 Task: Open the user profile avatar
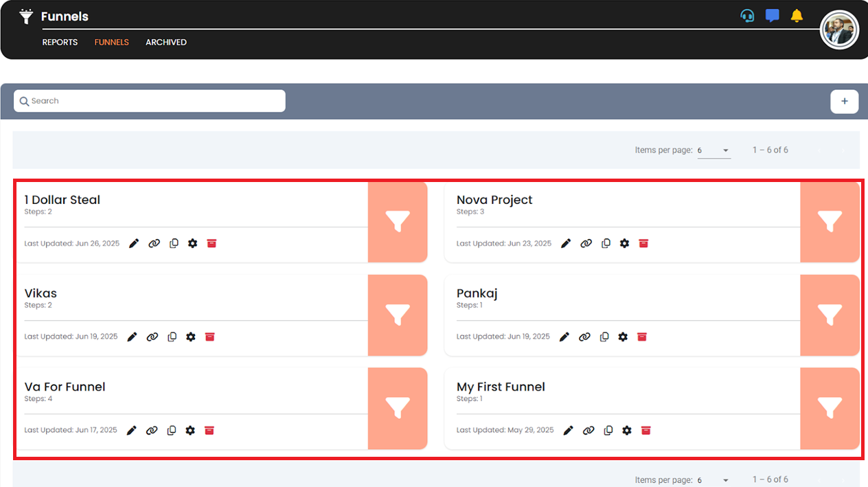click(x=839, y=31)
